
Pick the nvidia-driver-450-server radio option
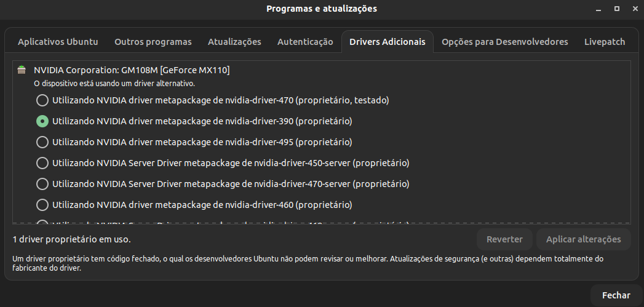(42, 163)
